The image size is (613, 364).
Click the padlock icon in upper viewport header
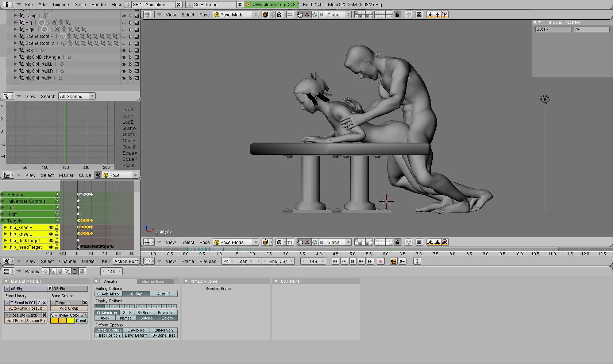coord(397,15)
